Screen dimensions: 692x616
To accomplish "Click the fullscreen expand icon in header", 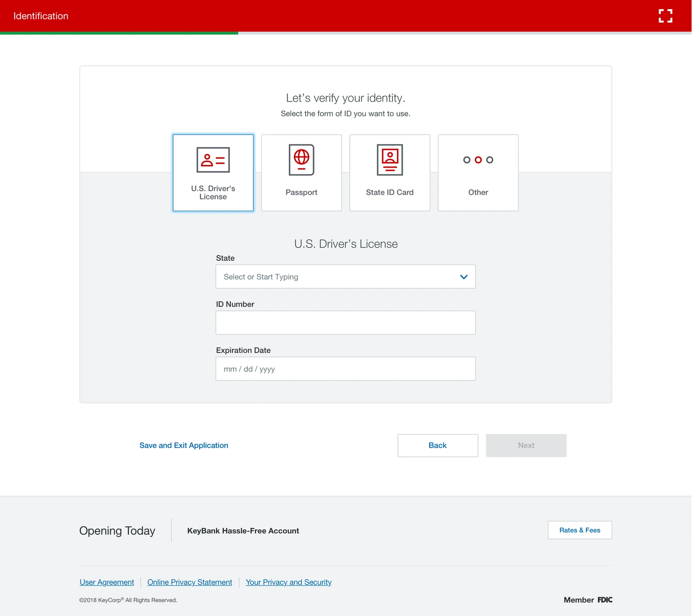I will [665, 16].
